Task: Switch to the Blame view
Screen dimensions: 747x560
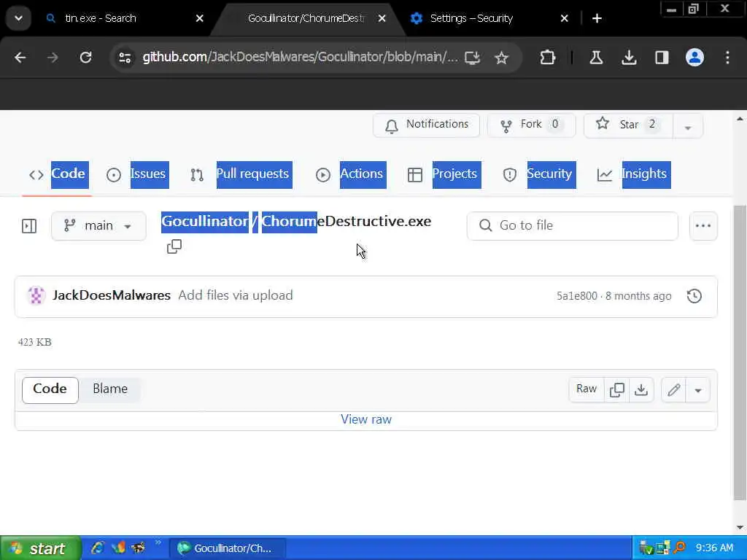Action: pyautogui.click(x=110, y=390)
